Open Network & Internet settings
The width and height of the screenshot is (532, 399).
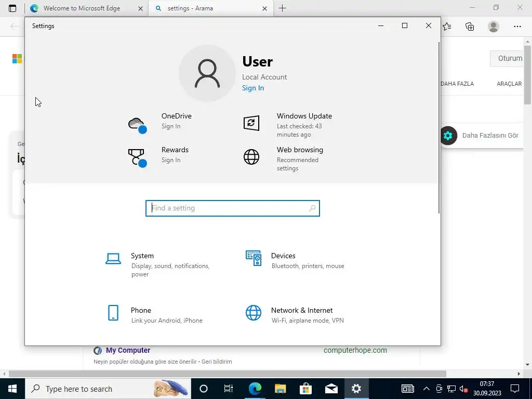point(295,314)
